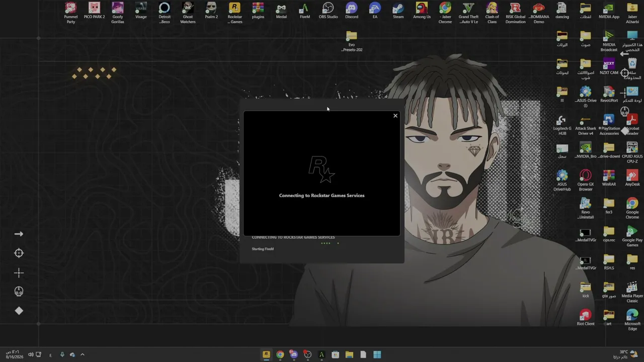Show hidden system tray icons
This screenshot has width=644, height=362.
[83, 354]
